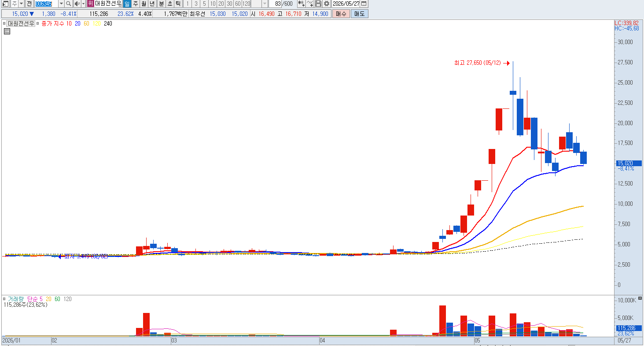Switch to monthly (월) chart period
644x346 pixels.
tap(144, 4)
